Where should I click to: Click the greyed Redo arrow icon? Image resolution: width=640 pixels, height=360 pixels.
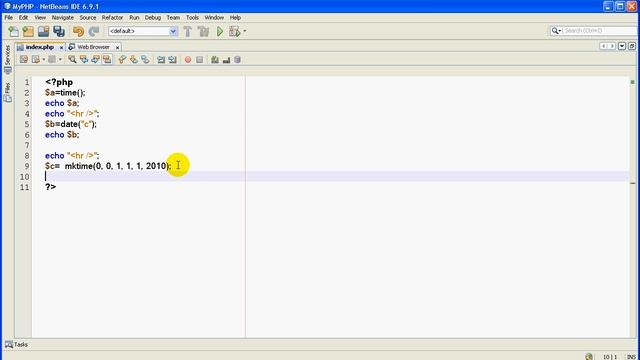(x=94, y=31)
